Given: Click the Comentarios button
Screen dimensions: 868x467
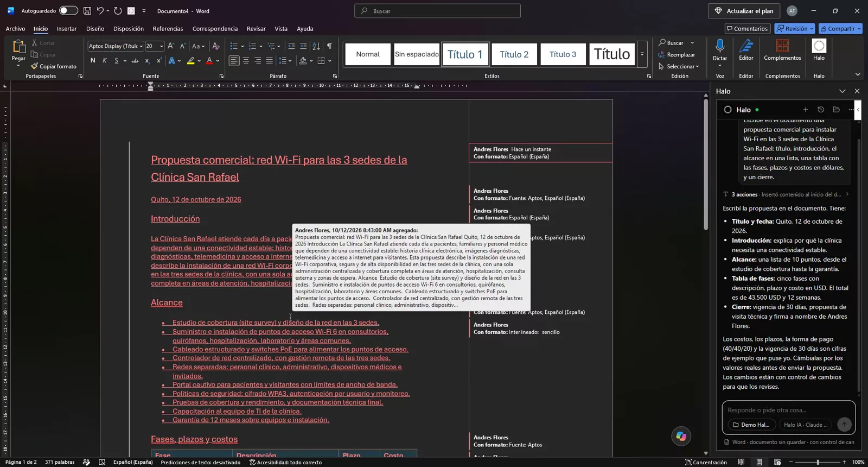Looking at the screenshot, I should point(747,29).
